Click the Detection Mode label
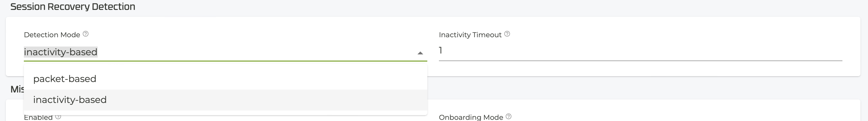This screenshot has width=868, height=121. tap(52, 35)
